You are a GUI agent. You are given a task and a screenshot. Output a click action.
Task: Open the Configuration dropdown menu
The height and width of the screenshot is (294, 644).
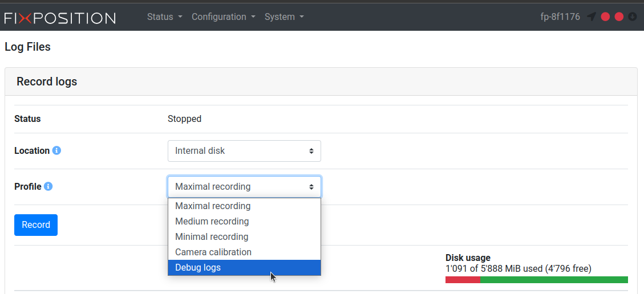click(x=223, y=17)
